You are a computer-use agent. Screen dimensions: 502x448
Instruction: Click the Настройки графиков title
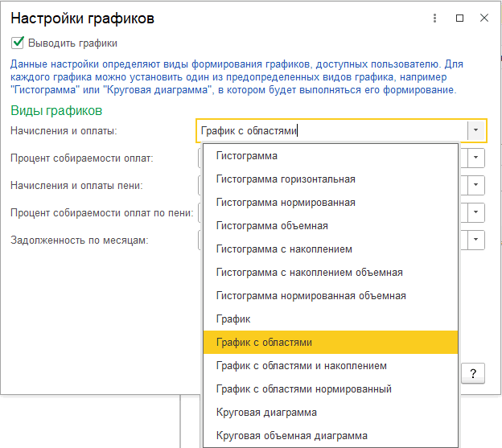click(83, 18)
